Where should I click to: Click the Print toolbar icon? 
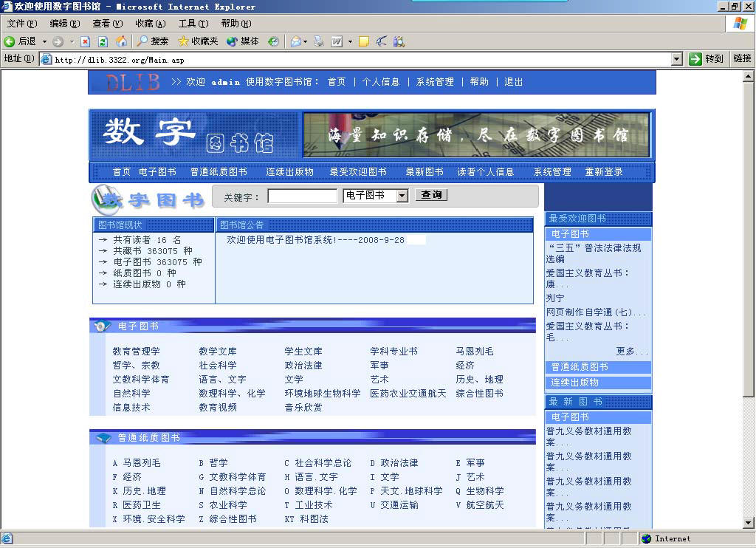[319, 41]
